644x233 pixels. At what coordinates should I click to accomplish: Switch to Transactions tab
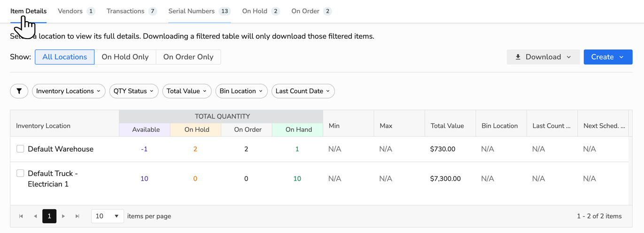click(x=132, y=11)
